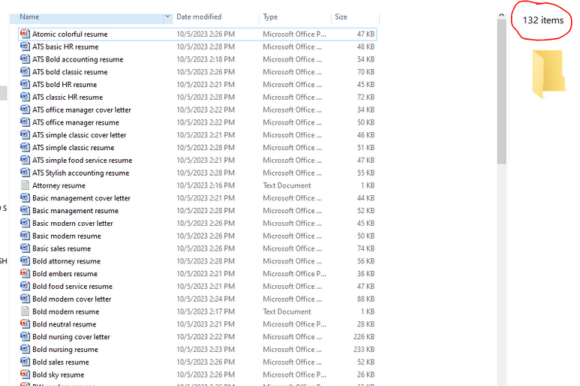Select the file name Bold sky resume
The width and height of the screenshot is (580, 386).
point(58,374)
